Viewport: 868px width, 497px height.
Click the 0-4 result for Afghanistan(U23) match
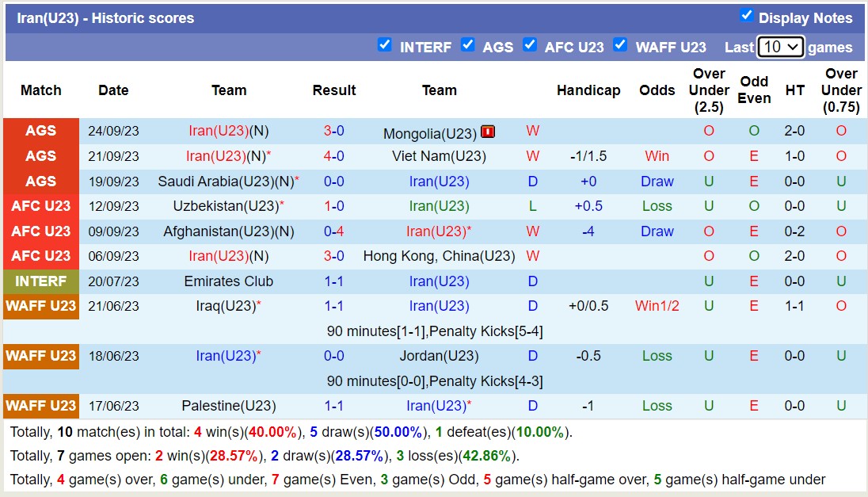(333, 231)
